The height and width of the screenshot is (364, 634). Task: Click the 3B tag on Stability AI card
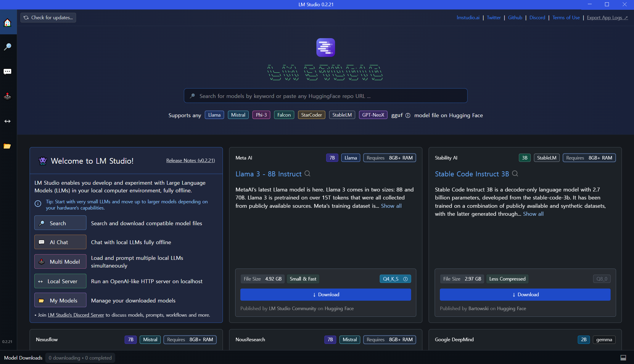525,158
